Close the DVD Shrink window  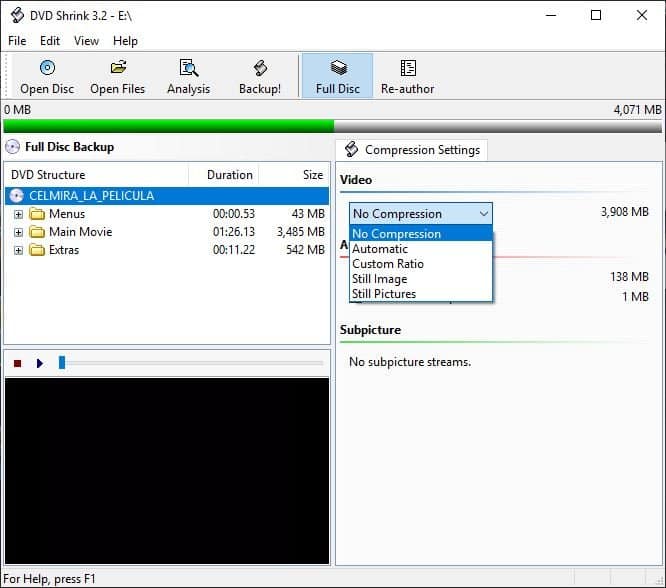642,15
